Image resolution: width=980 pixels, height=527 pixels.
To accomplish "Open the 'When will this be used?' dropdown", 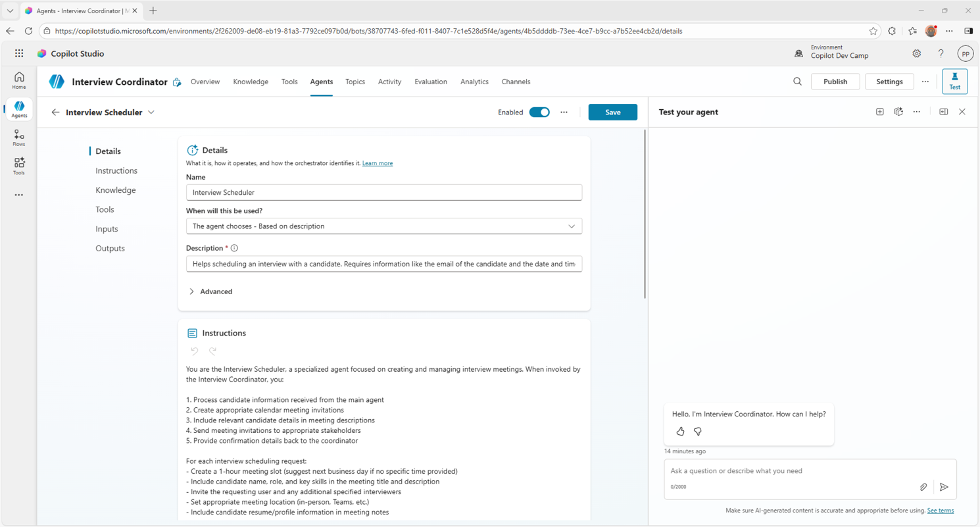I will (383, 226).
